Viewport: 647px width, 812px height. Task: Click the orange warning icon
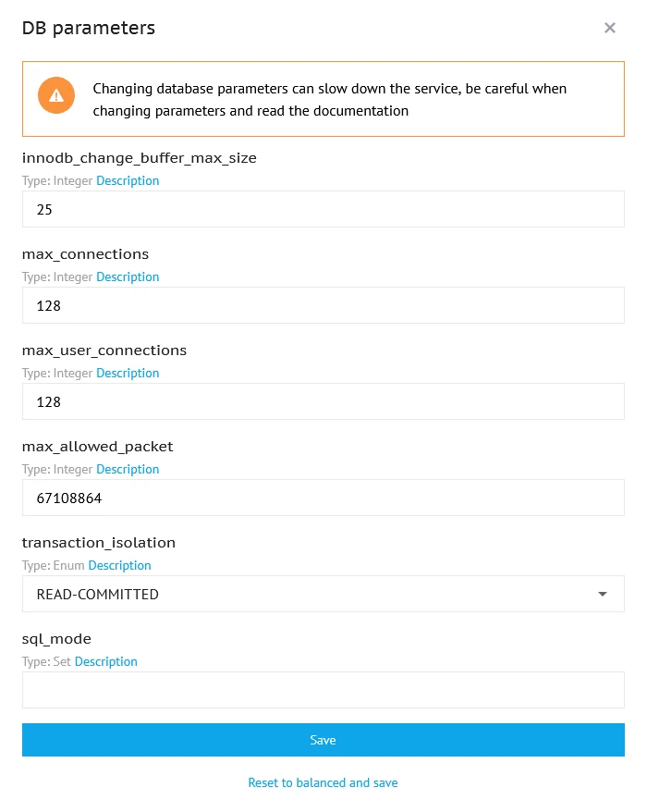[56, 95]
